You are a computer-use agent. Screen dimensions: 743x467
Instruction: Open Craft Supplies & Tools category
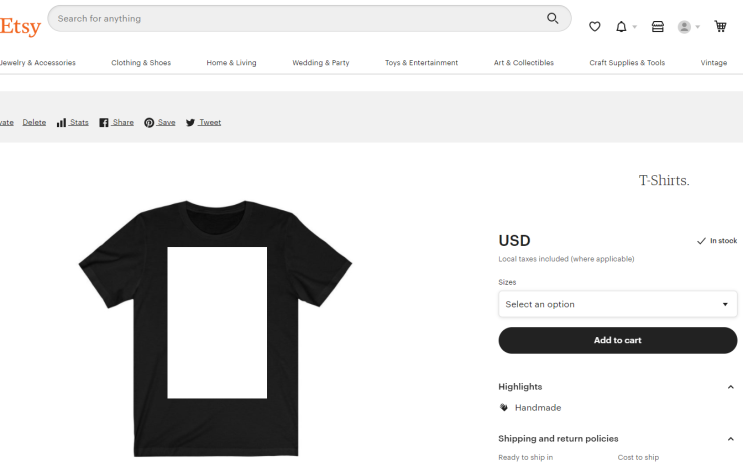point(627,63)
